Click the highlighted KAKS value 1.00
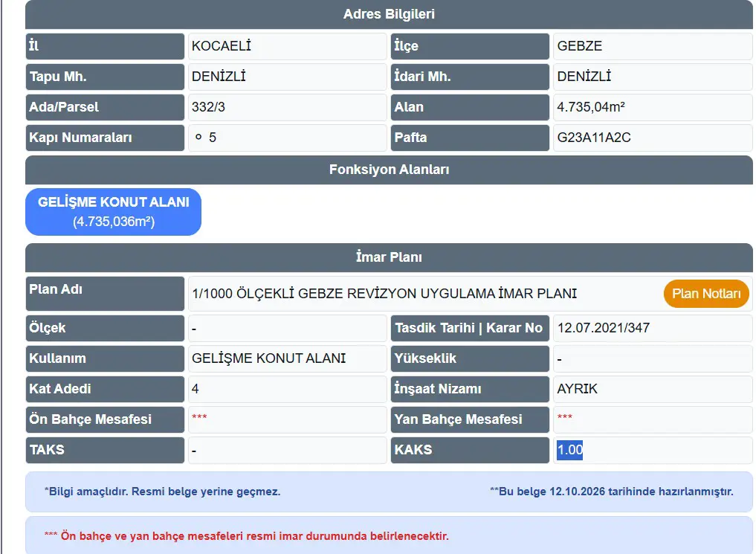The width and height of the screenshot is (756, 554). click(570, 450)
